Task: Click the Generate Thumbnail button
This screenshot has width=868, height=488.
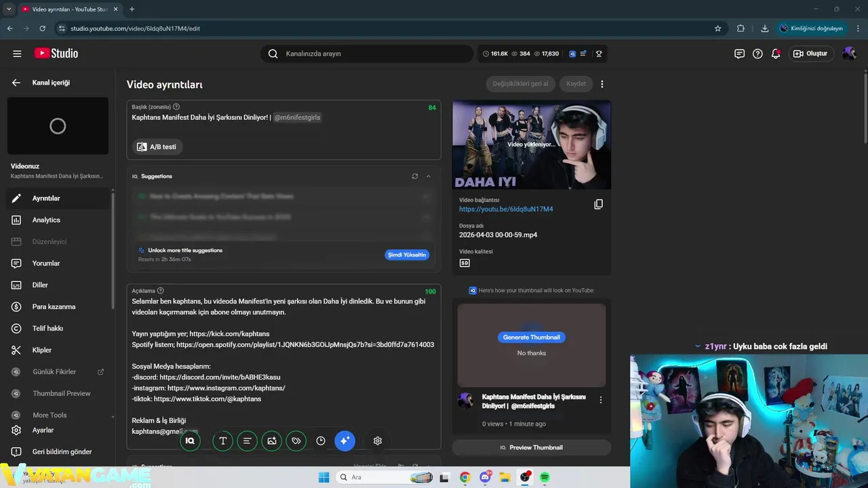Action: [x=532, y=338]
